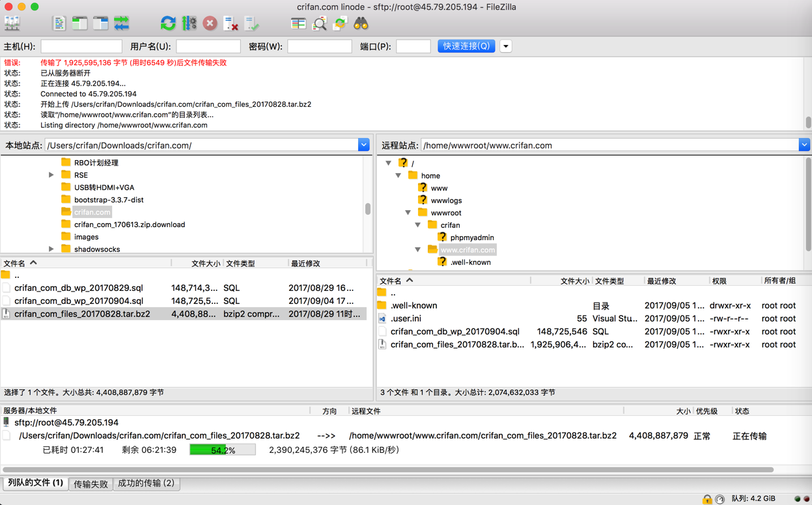Collapse the remote home folder
Viewport: 812px width, 505px height.
point(398,175)
